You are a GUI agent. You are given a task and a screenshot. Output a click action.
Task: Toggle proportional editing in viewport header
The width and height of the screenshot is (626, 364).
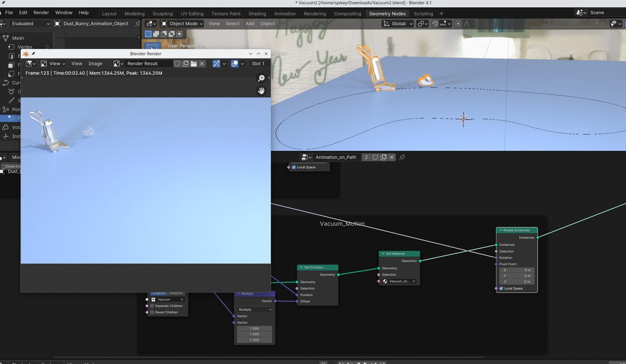(458, 23)
